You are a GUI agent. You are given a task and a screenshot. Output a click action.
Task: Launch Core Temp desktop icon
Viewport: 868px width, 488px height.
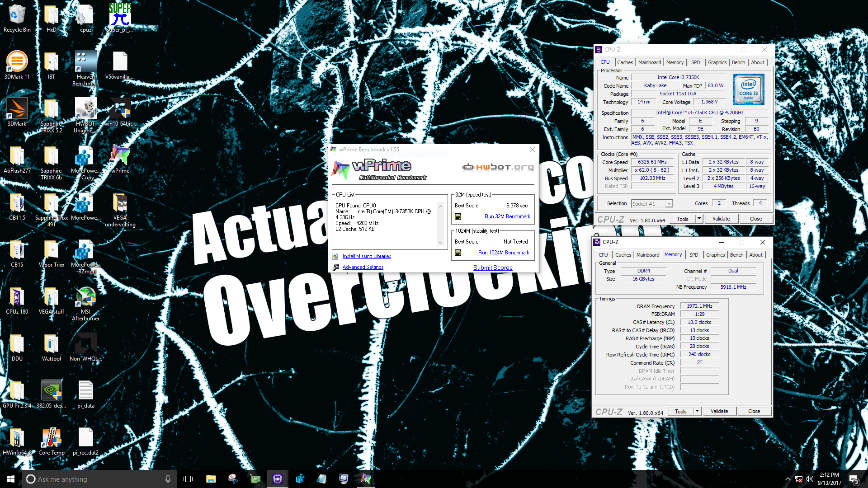coord(51,441)
